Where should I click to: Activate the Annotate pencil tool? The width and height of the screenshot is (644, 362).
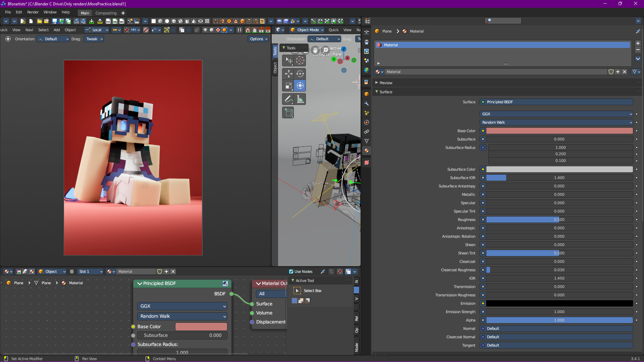(x=288, y=99)
